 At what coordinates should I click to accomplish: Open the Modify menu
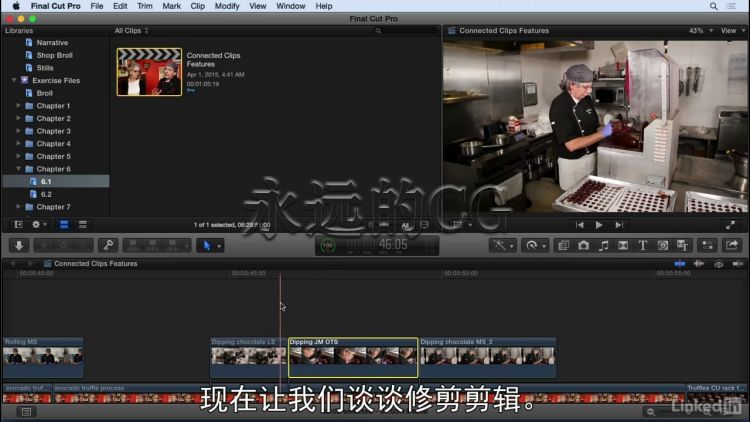[x=227, y=6]
